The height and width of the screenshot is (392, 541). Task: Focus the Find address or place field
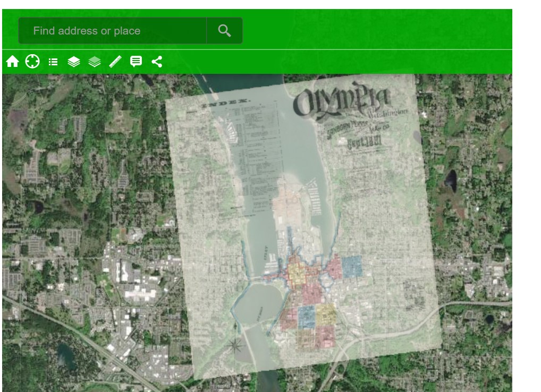[x=113, y=31]
